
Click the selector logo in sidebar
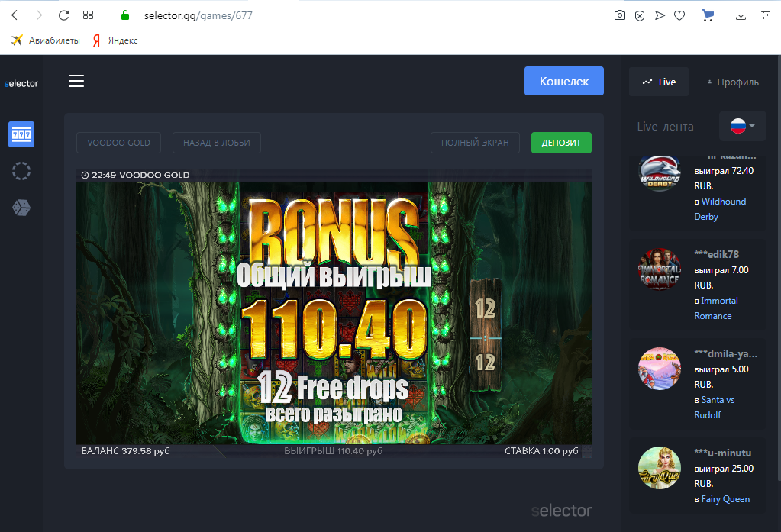[21, 84]
